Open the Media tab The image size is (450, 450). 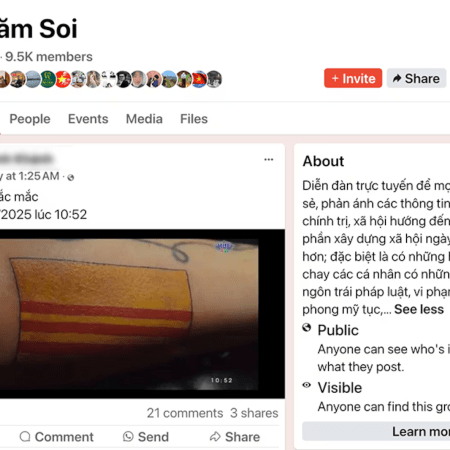click(x=144, y=119)
